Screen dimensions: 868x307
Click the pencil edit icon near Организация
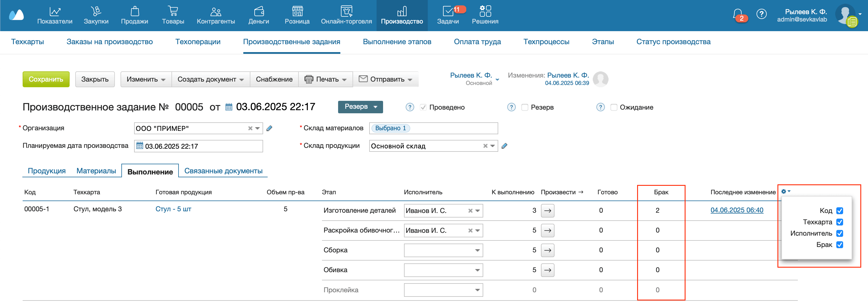pos(269,128)
